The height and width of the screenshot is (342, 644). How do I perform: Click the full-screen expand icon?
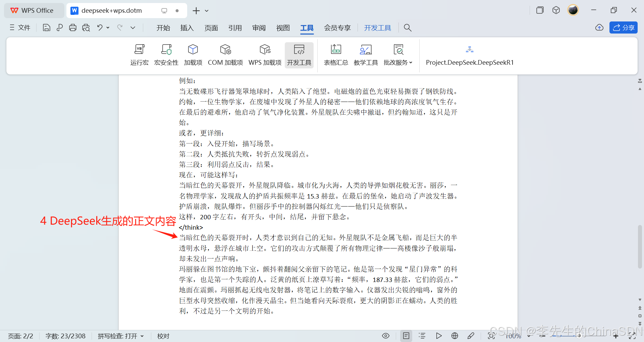632,336
